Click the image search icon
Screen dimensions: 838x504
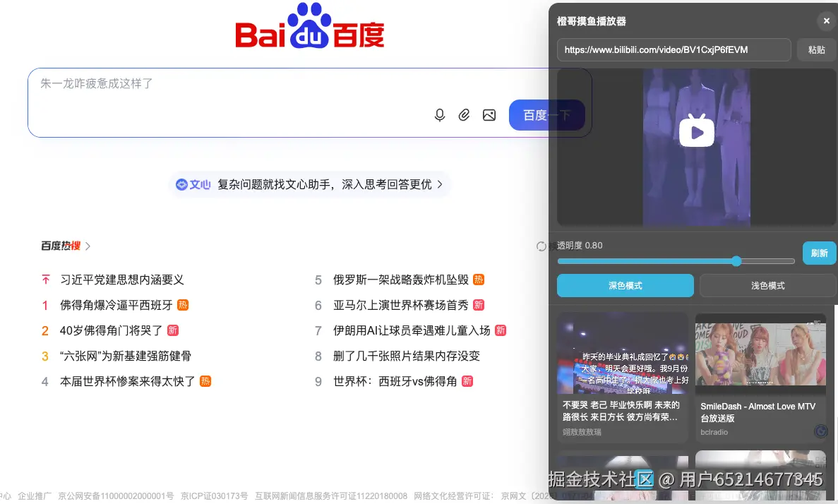pyautogui.click(x=489, y=115)
